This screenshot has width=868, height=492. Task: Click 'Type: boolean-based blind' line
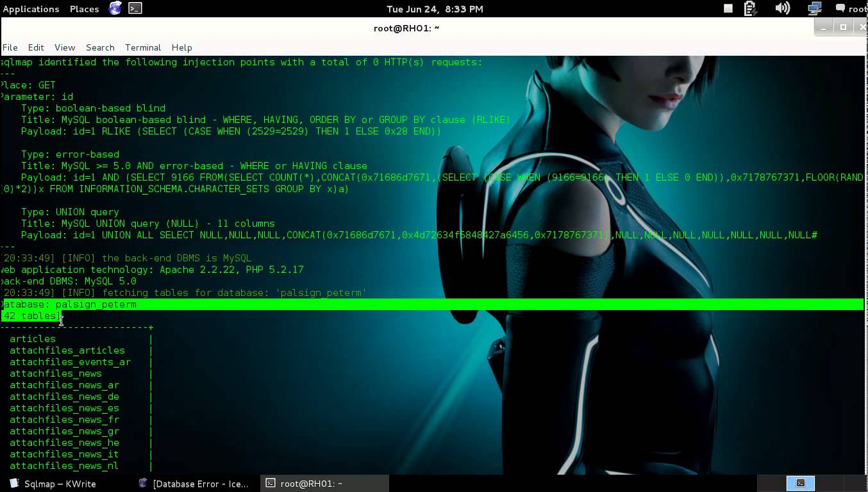93,108
